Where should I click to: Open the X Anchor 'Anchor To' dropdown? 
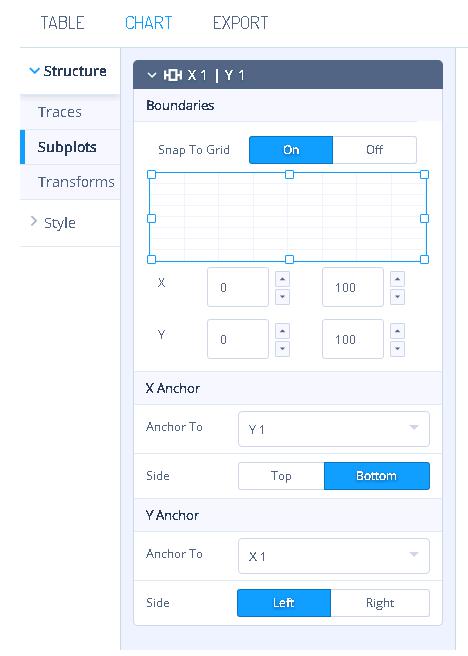click(334, 429)
